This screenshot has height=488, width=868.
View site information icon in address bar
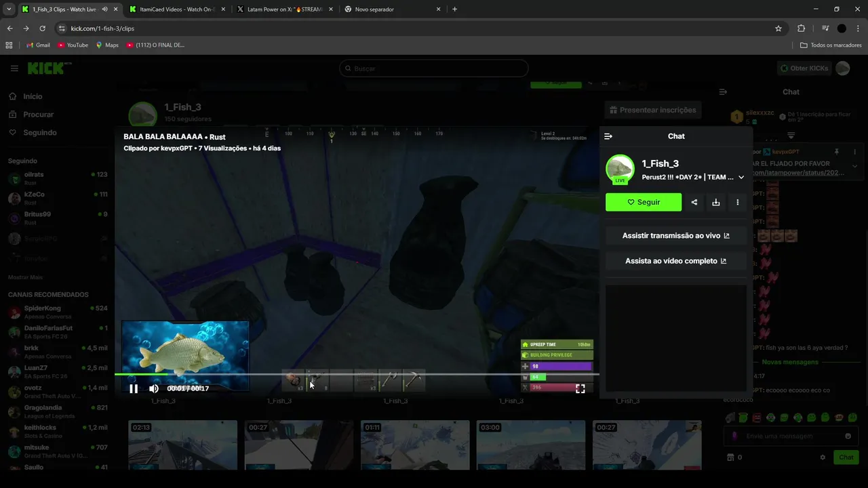click(x=62, y=28)
